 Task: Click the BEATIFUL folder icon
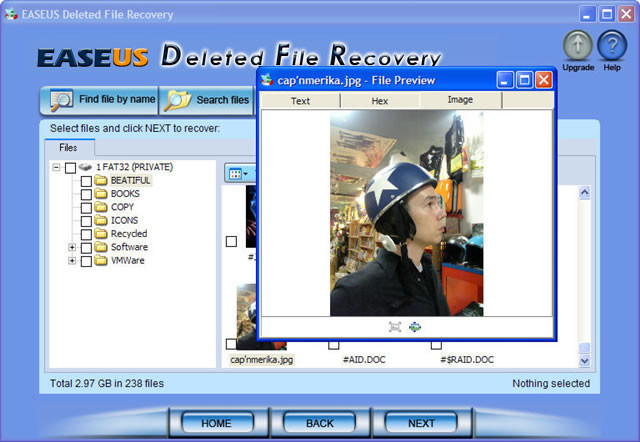(100, 180)
